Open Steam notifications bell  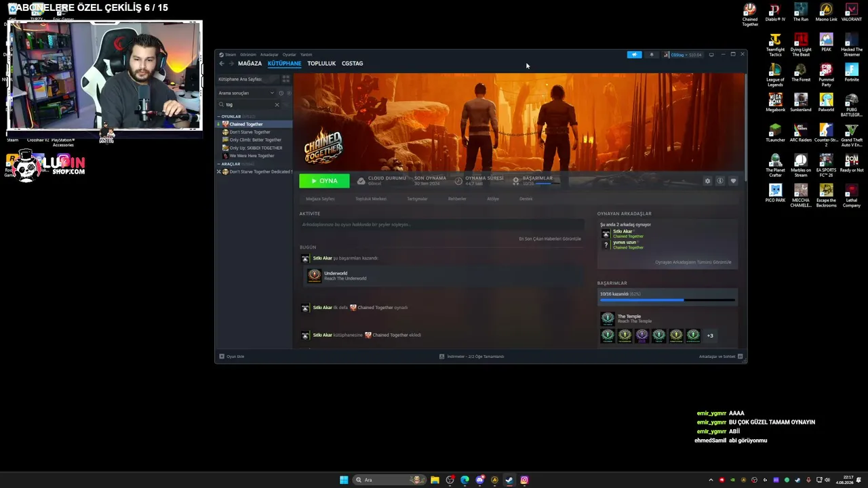point(652,55)
